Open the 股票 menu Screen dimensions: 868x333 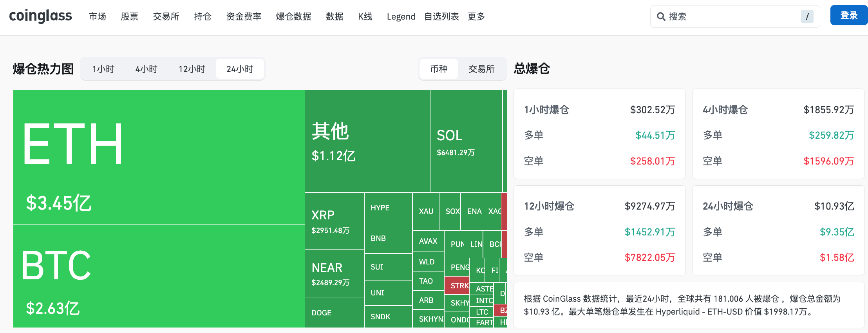click(130, 16)
